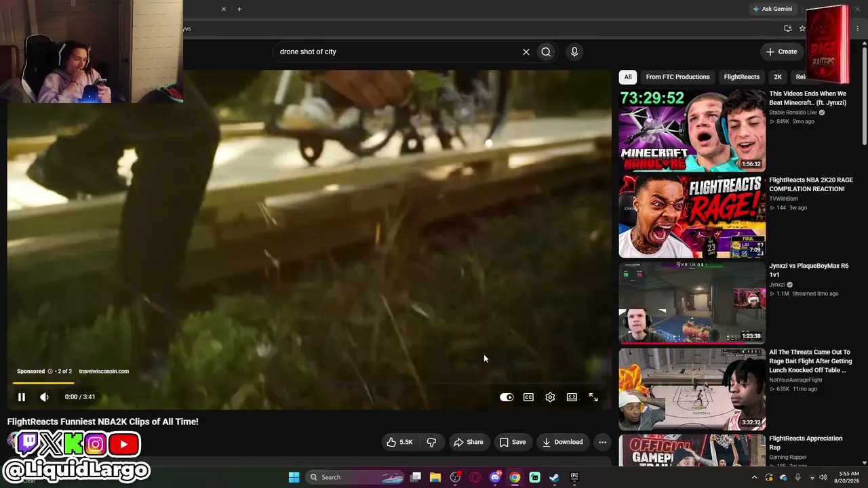
Task: Select the FlightReacts filter chip
Action: (x=741, y=77)
